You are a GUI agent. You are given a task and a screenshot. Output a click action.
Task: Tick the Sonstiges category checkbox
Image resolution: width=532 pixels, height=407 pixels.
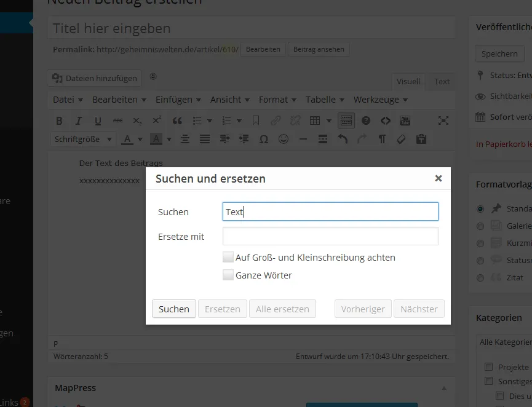pyautogui.click(x=488, y=381)
